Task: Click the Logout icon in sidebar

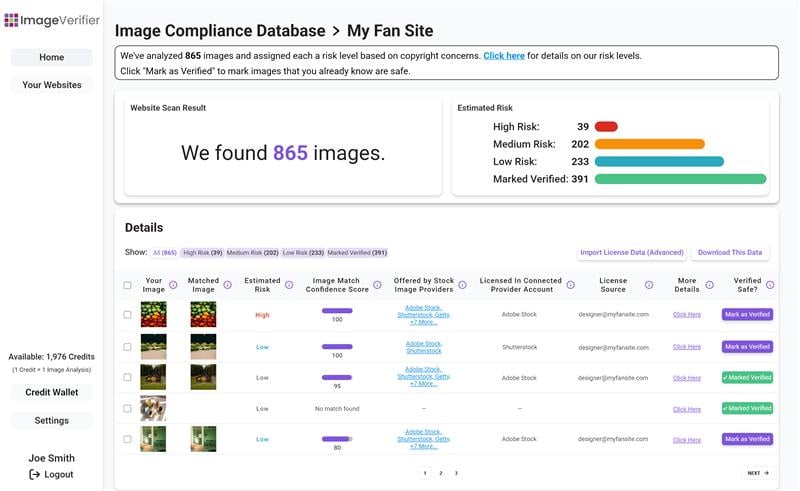Action: pos(34,474)
